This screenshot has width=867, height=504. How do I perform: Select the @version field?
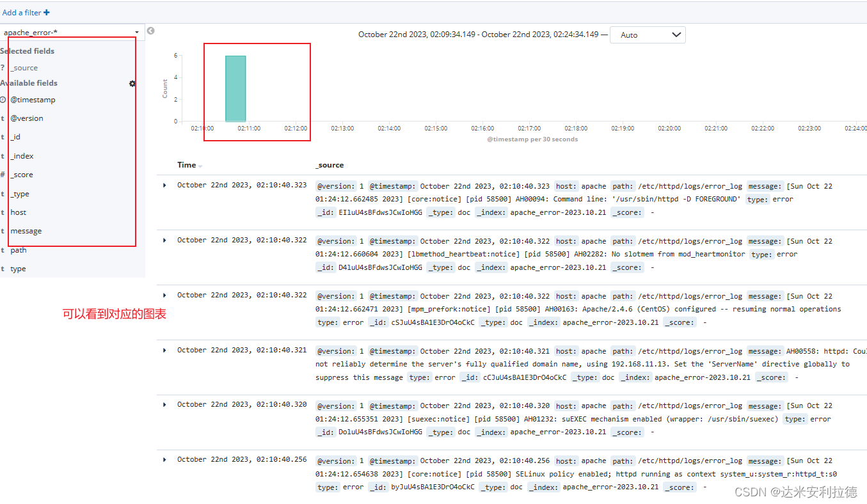[27, 118]
